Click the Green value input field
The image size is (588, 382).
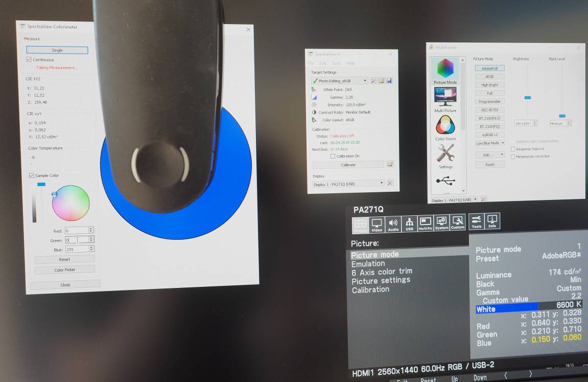(x=77, y=240)
